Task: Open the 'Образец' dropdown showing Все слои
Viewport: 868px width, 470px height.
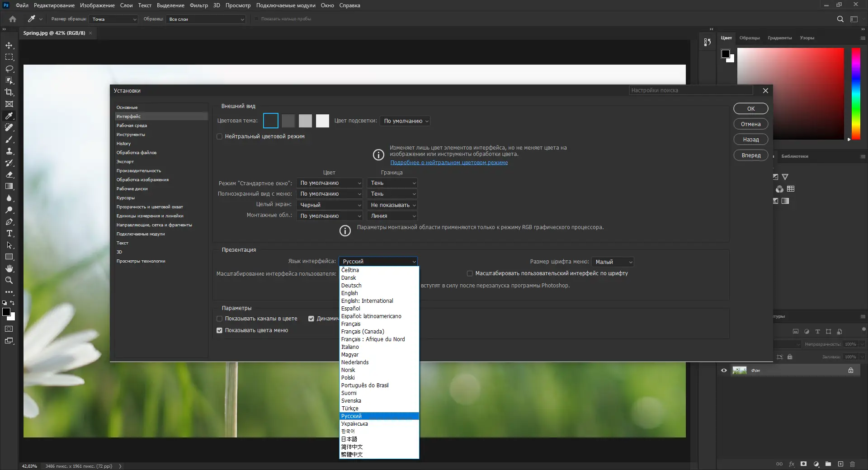Action: (x=206, y=19)
